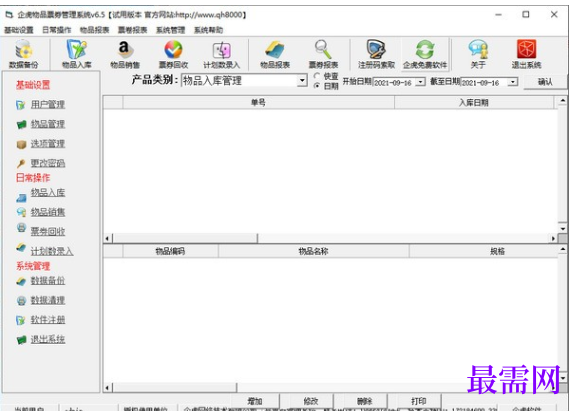This screenshot has width=579, height=411.
Task: Click the icon beside sidebar 计划数录入
Action: pyautogui.click(x=21, y=247)
